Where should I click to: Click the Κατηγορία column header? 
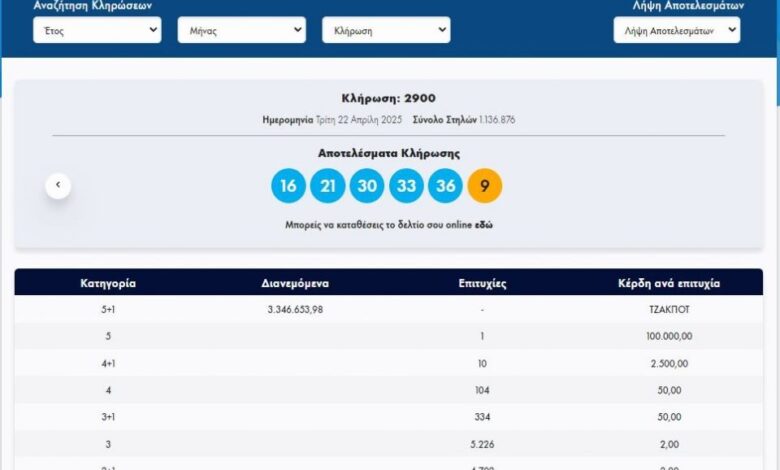108,283
